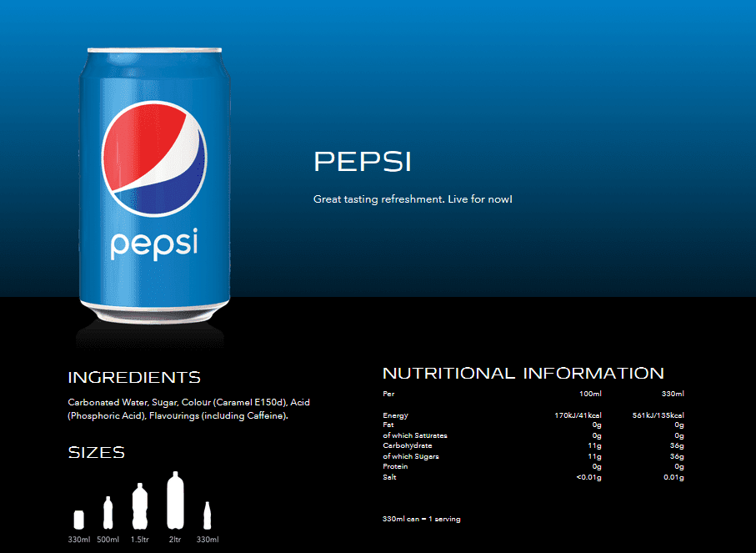Choose the 1.5ltr bottle icon

139,506
